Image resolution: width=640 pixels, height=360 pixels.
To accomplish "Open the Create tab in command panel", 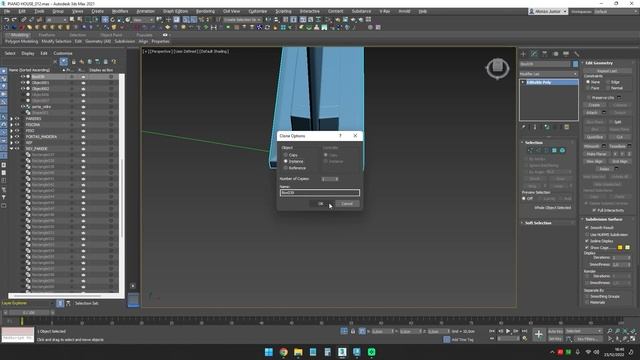I will click(x=523, y=54).
